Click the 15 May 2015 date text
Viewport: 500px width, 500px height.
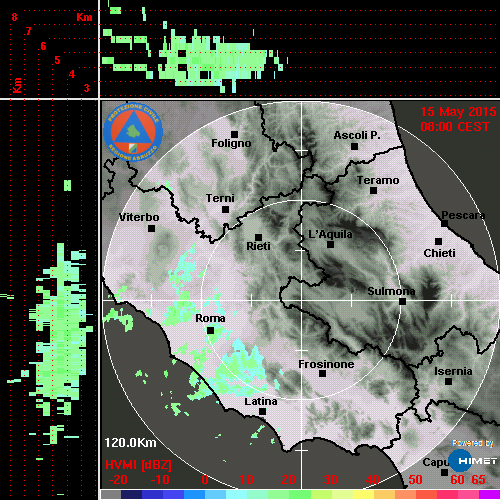point(458,112)
